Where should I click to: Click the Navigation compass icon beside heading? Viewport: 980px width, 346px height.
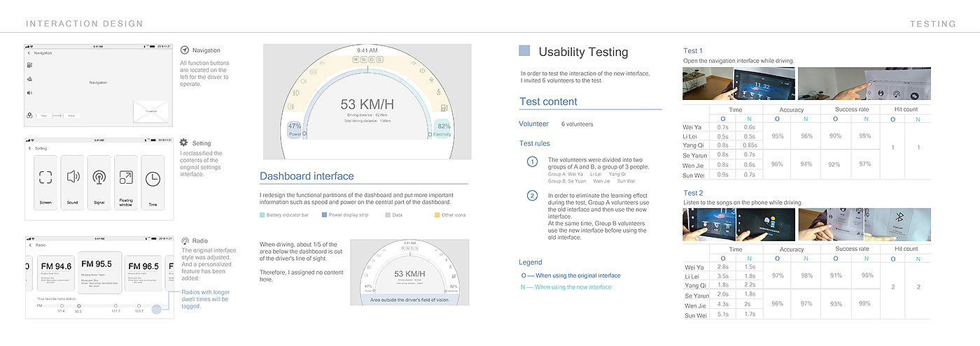pos(185,50)
